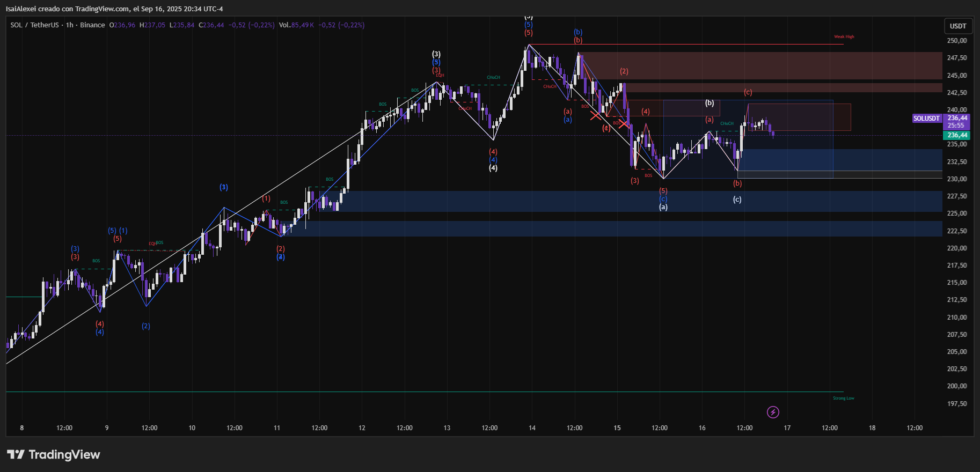
Task: Click date 10 on the time axis
Action: point(192,428)
